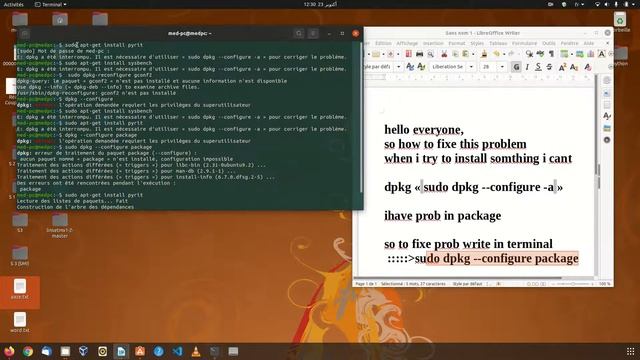Click the Export as PDF icon in Writer
640x360 pixels.
(x=409, y=54)
